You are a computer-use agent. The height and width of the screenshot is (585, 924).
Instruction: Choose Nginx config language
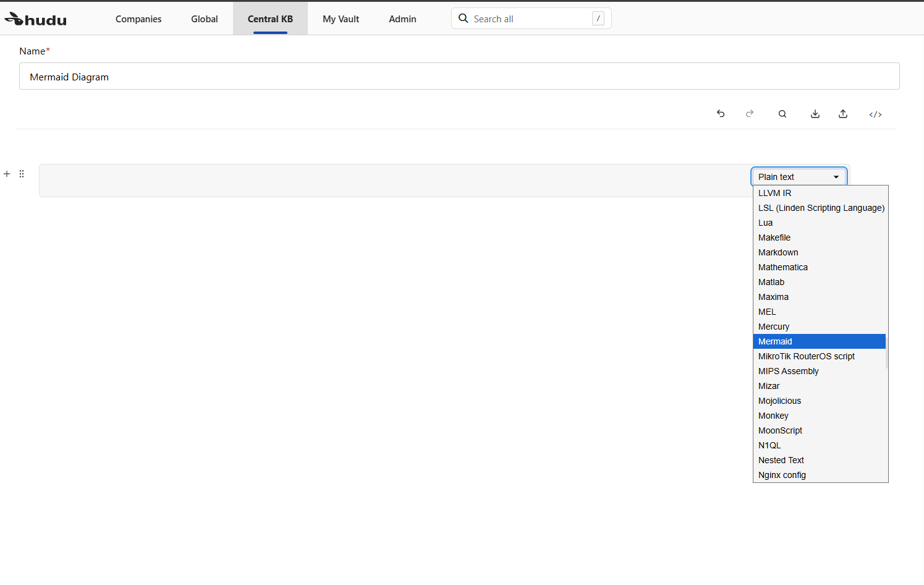pos(820,475)
